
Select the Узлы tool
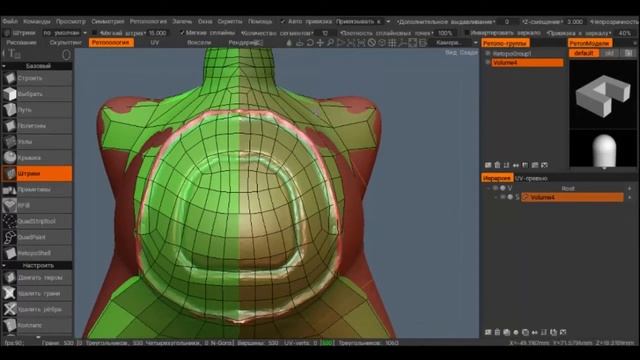click(x=37, y=142)
